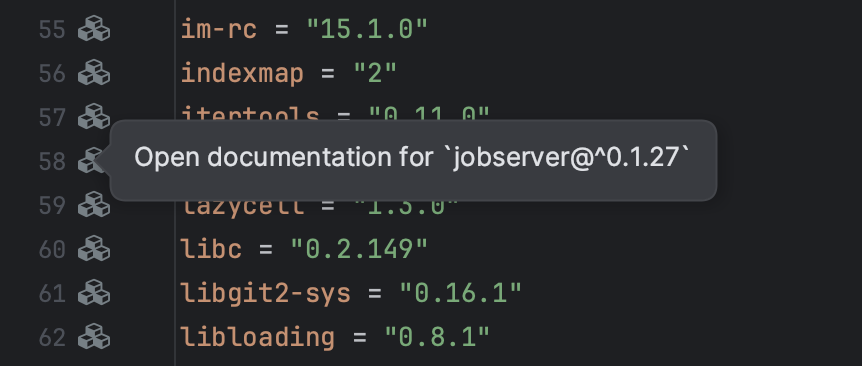Open crate docs icon on line 60
Screen dimensions: 862x366
[93, 248]
